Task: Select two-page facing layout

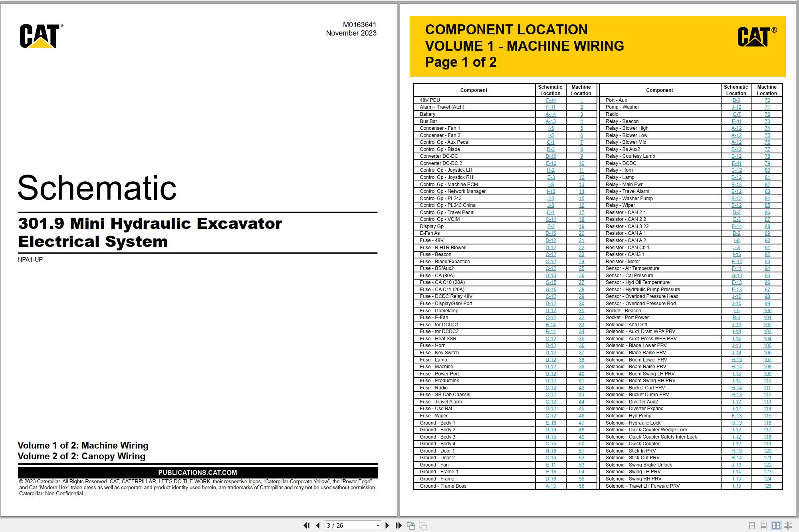Action: pyautogui.click(x=776, y=526)
